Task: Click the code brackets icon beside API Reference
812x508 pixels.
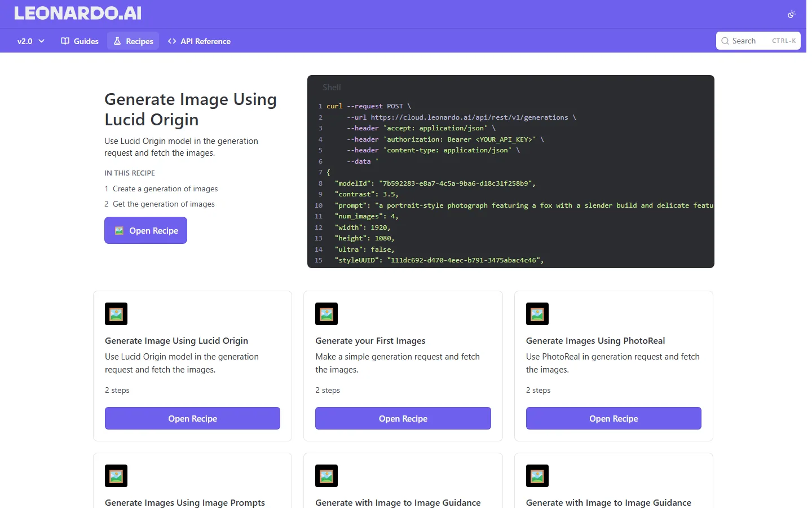Action: 172,41
